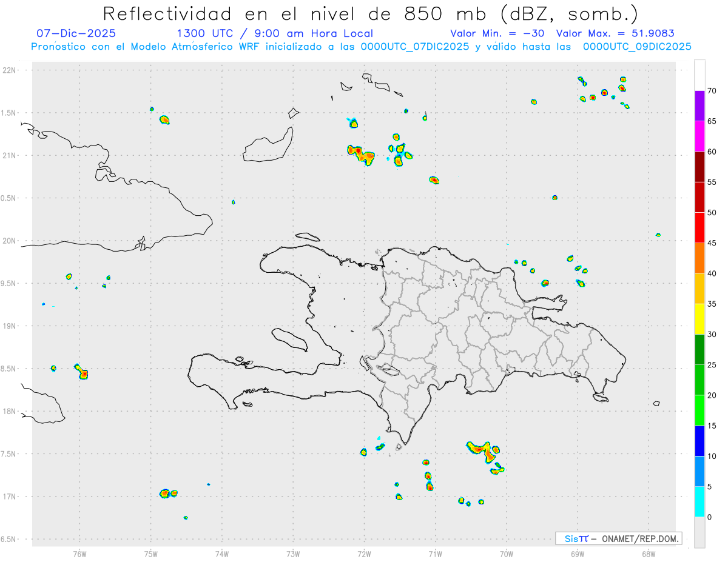Viewport: 728px width, 562px height.
Task: Pick the orange 40–45 dBZ colorbar segment
Action: tap(699, 258)
